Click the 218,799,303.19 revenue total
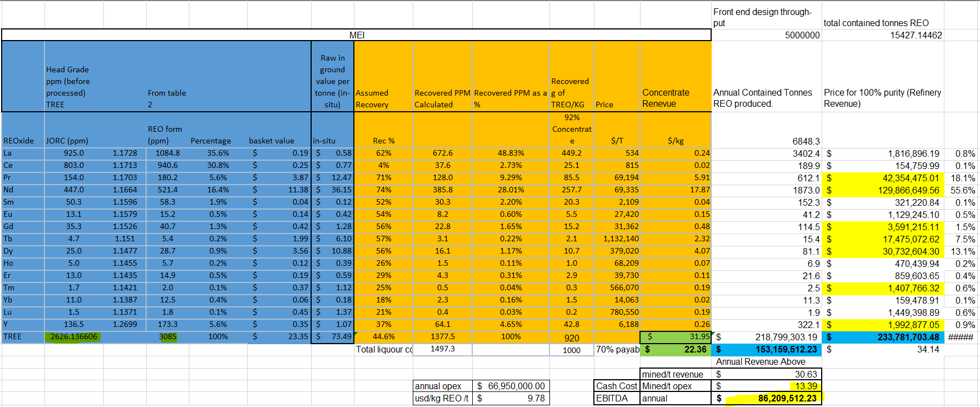 [x=767, y=337]
